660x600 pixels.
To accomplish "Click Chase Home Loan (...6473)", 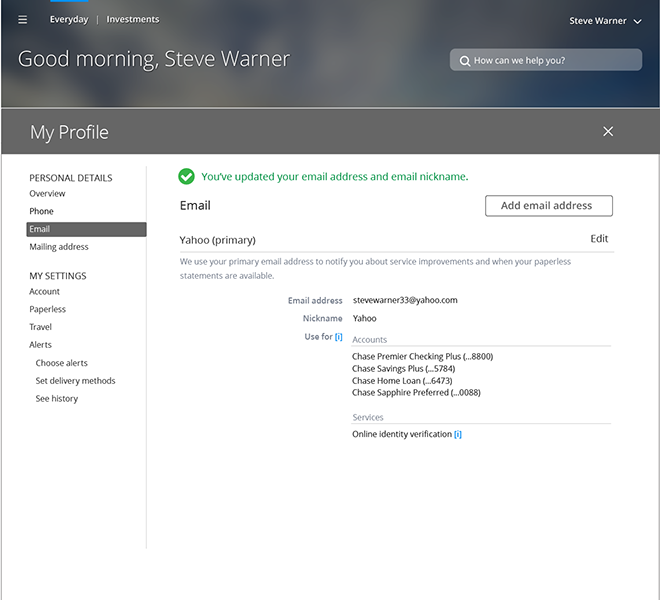I will (402, 381).
